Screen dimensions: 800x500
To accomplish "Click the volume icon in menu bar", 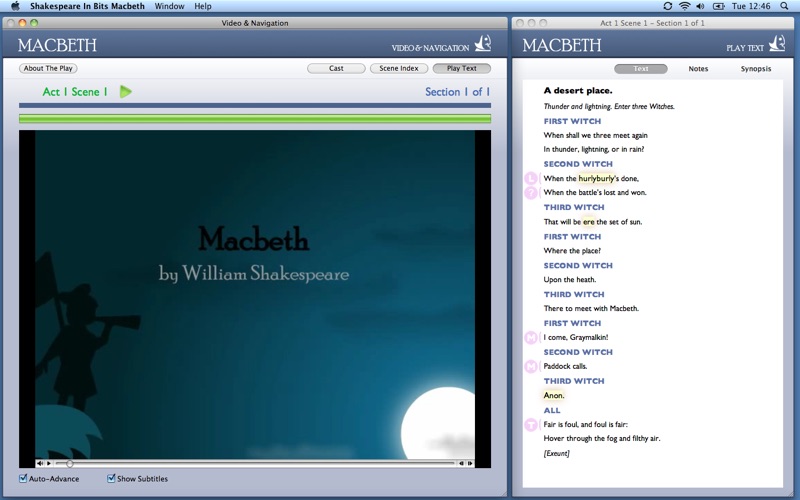I will 701,6.
